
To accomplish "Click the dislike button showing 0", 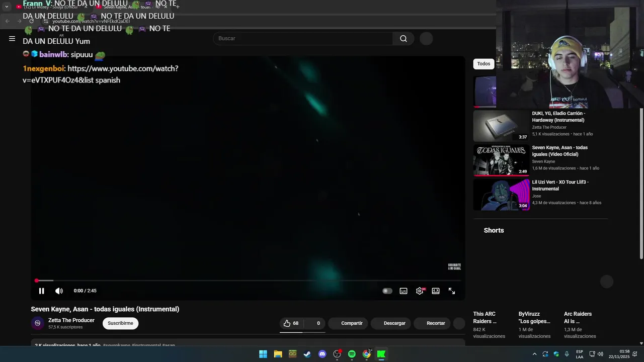I will point(315,323).
